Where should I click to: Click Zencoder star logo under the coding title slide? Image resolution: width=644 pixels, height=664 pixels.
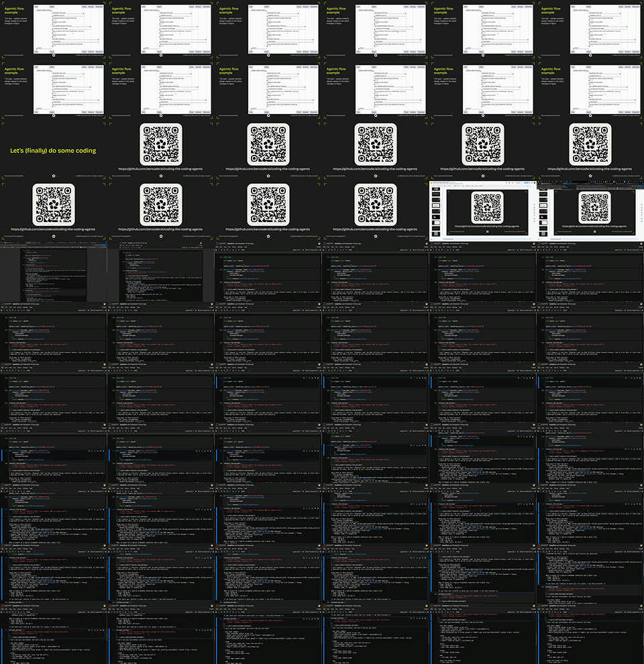(x=54, y=176)
